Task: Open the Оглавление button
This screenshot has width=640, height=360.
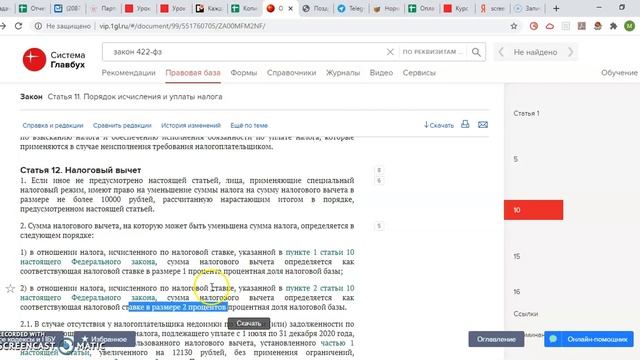Action: coord(496,339)
